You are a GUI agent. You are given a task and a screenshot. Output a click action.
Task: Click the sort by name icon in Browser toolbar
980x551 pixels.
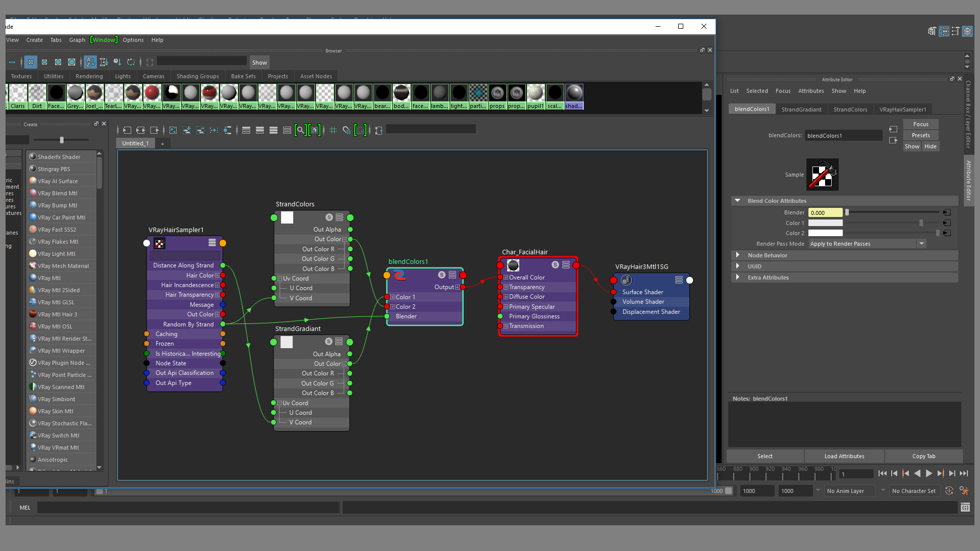coord(90,62)
